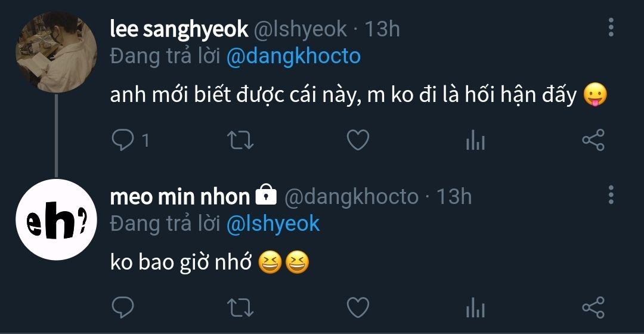This screenshot has width=644, height=334.
Task: Reply to lee sanghyeok's tweet
Action: click(123, 140)
